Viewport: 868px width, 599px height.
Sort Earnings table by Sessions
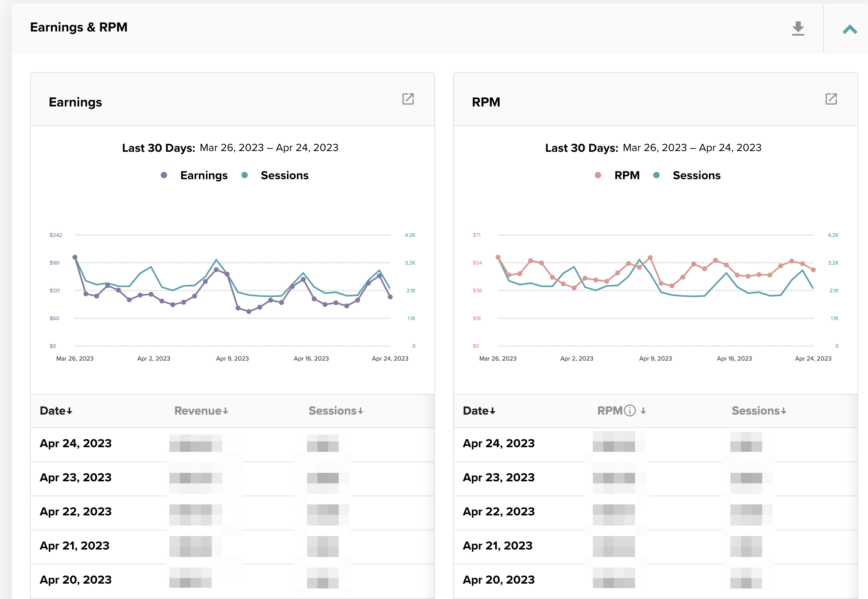(336, 410)
